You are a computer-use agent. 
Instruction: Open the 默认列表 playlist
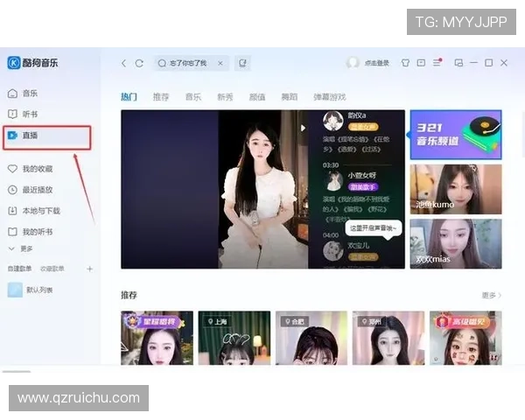coord(30,290)
